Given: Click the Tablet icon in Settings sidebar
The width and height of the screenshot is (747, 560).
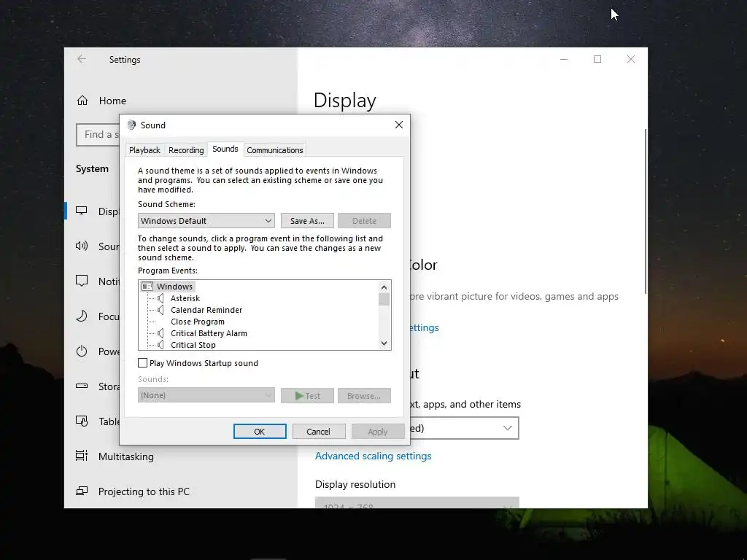Looking at the screenshot, I should [82, 421].
